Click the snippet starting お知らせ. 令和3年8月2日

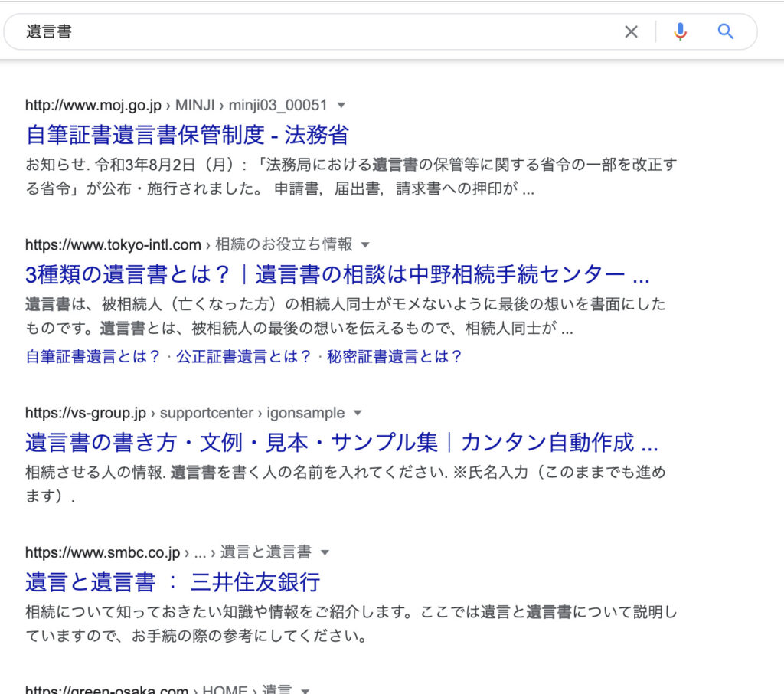[x=351, y=177]
